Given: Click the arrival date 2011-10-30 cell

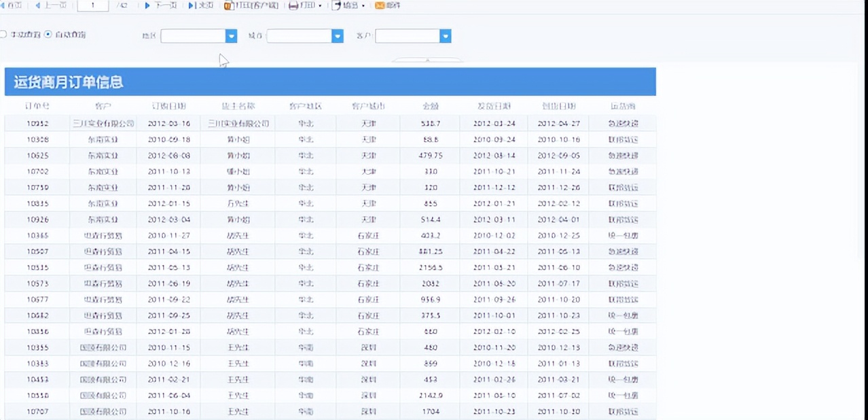Looking at the screenshot, I should tap(558, 412).
